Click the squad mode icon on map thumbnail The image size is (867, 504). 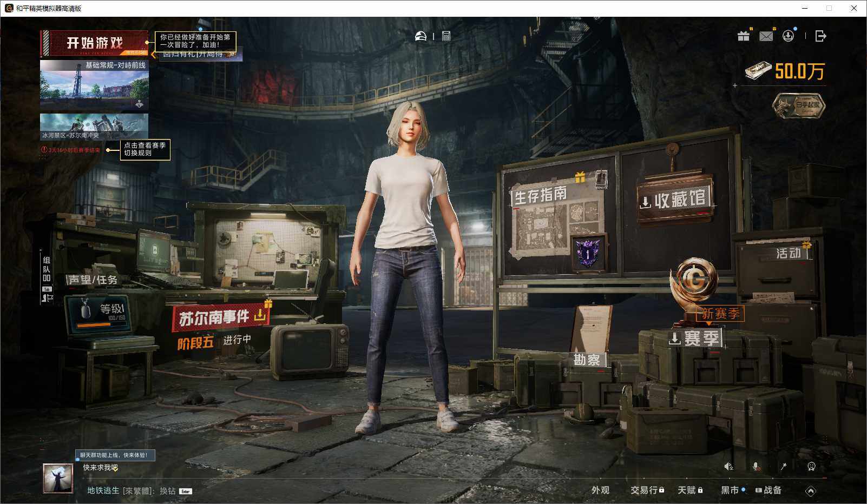click(140, 104)
